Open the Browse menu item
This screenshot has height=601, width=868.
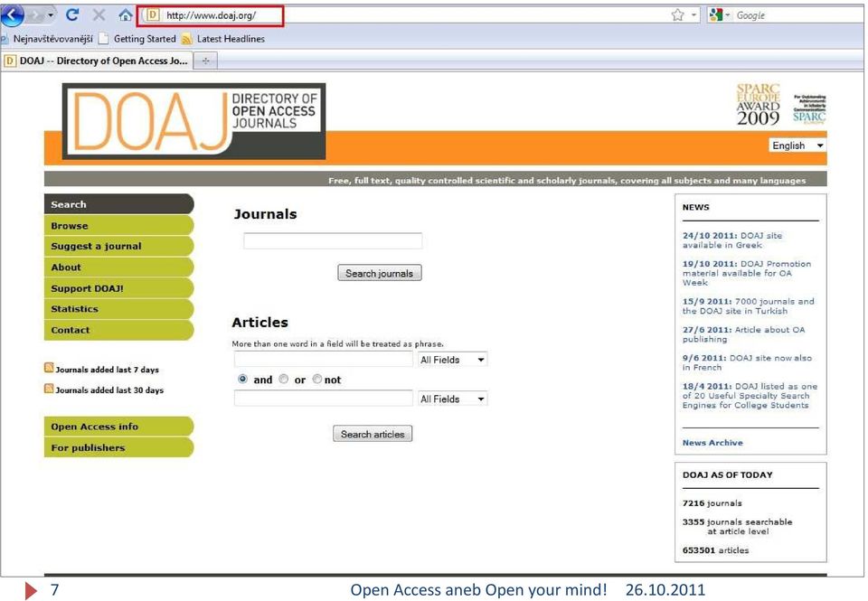coord(119,225)
